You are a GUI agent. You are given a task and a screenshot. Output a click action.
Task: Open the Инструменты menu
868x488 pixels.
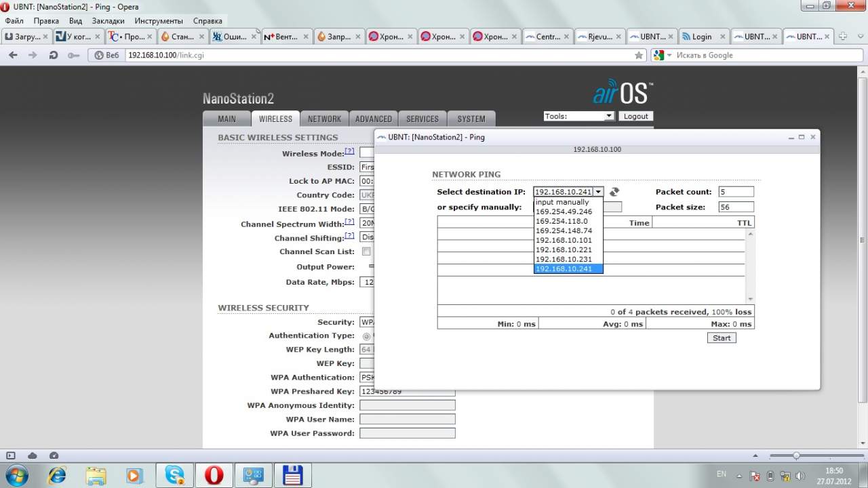(159, 21)
